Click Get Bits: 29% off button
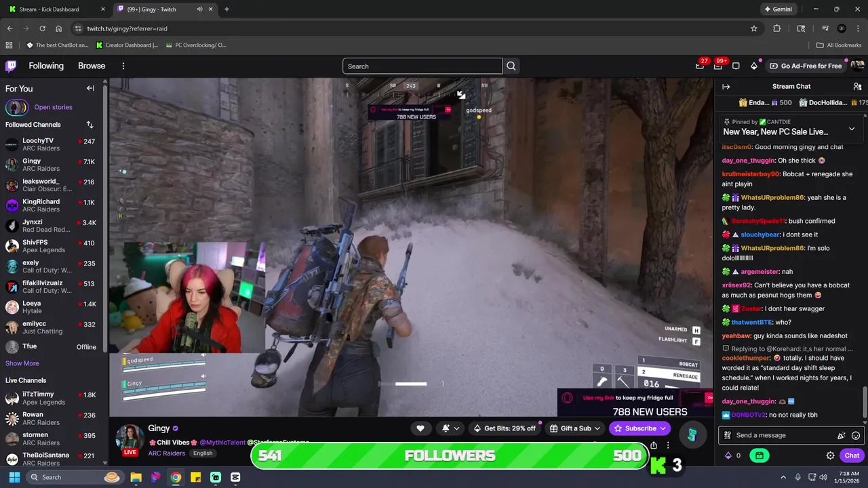The image size is (868, 488). tap(505, 428)
